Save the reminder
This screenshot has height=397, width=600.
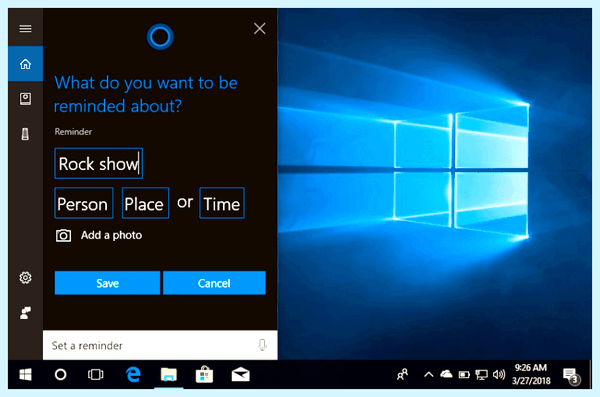tap(107, 283)
